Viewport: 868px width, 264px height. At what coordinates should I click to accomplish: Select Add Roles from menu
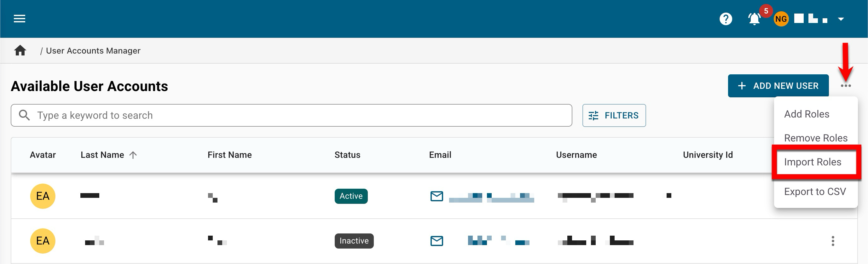806,114
